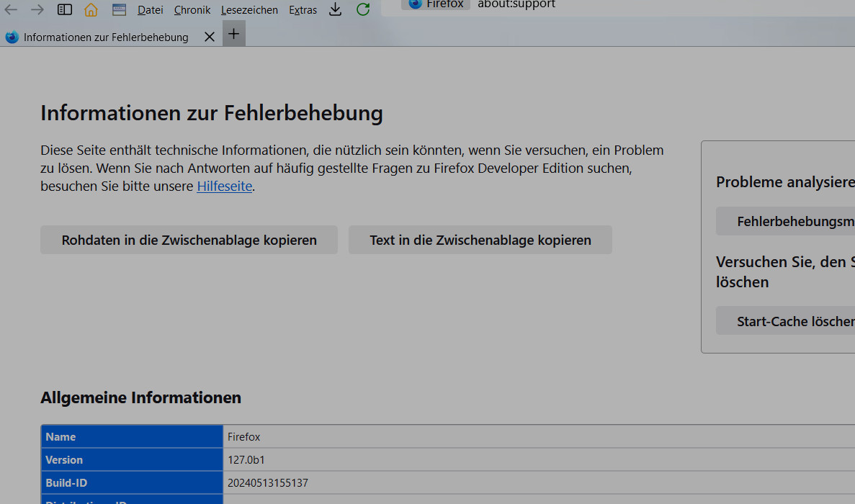The image size is (855, 504).
Task: Click the back navigation arrow
Action: [x=12, y=10]
